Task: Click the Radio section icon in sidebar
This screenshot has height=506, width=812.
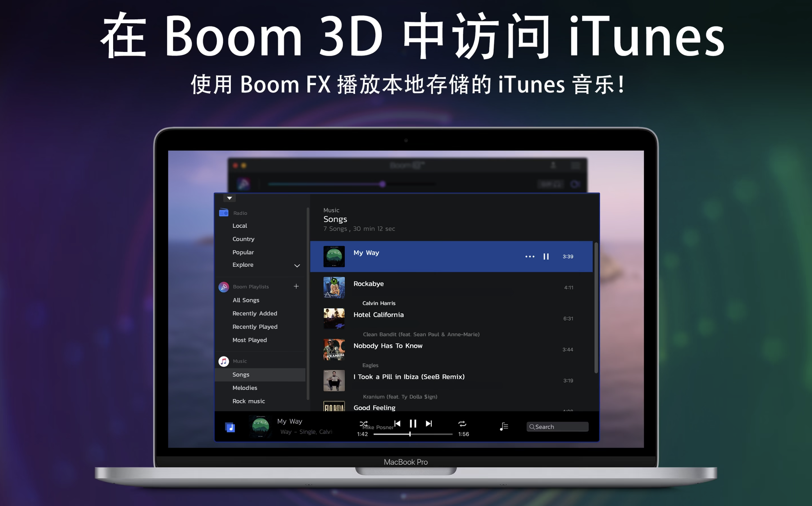Action: 224,213
